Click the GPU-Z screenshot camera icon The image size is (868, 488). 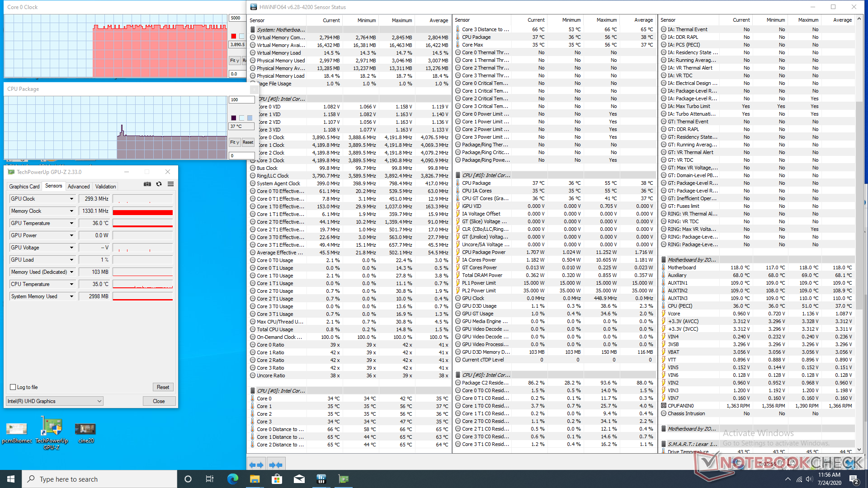click(x=147, y=184)
